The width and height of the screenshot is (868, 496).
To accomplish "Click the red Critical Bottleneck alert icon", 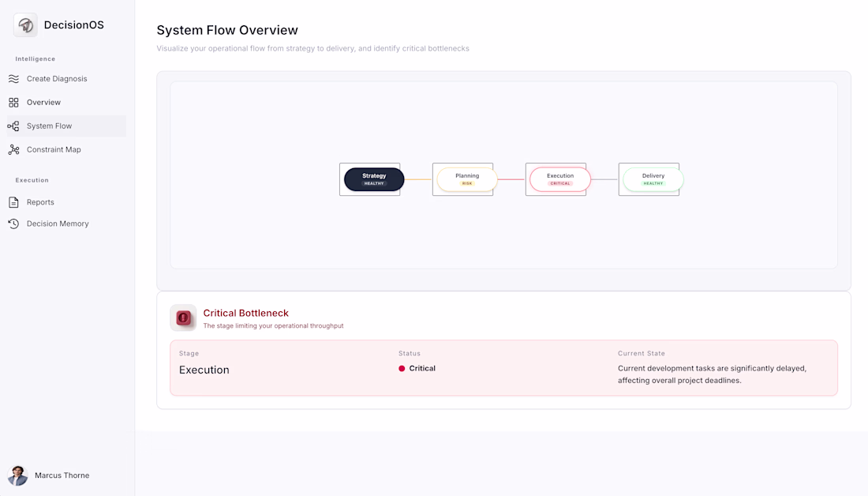I will click(184, 318).
